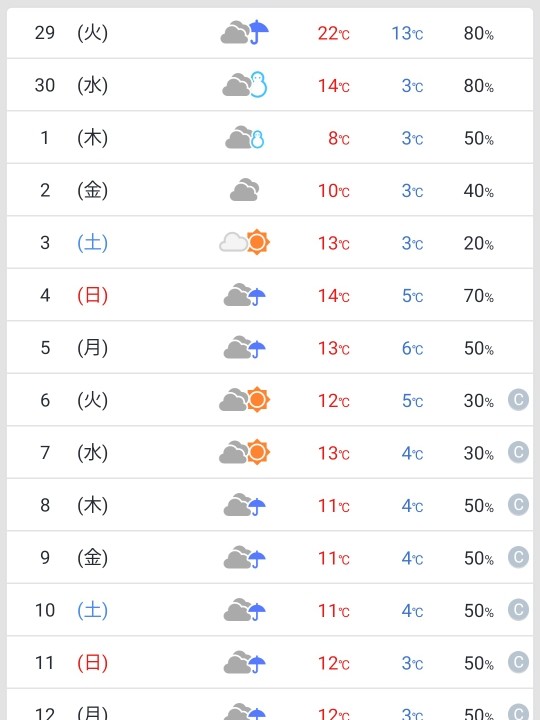This screenshot has height=720, width=540.
Task: Select the 22℃ high temperature on the 29th
Action: coord(334,33)
